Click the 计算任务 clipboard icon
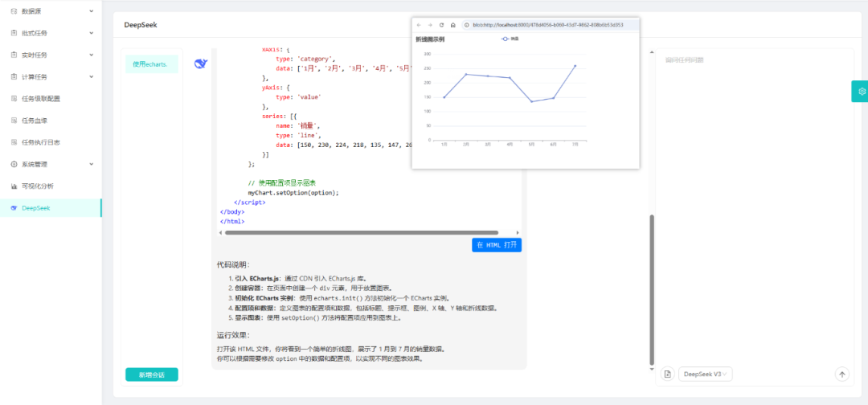 14,77
